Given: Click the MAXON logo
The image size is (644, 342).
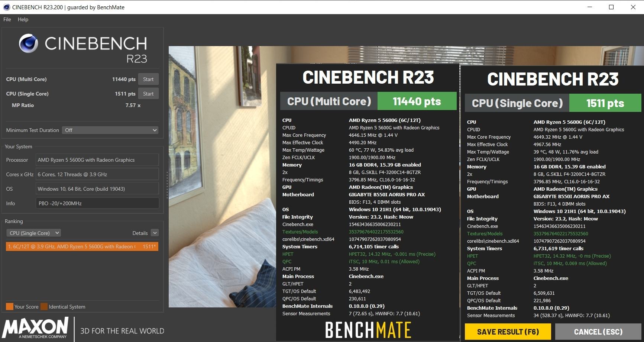Looking at the screenshot, I should click(36, 328).
